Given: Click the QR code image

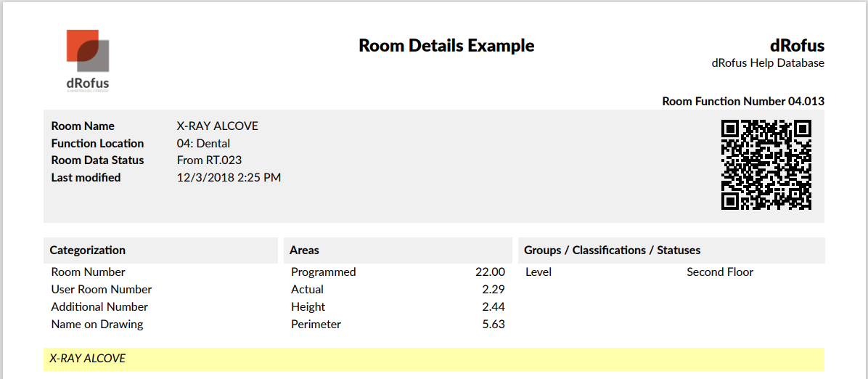Looking at the screenshot, I should [x=766, y=165].
